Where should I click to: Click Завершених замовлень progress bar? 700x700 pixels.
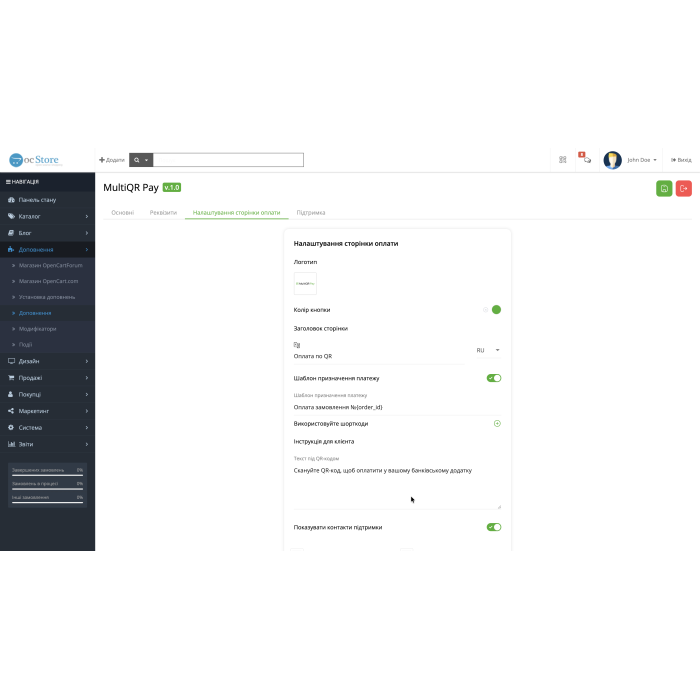click(x=47, y=475)
